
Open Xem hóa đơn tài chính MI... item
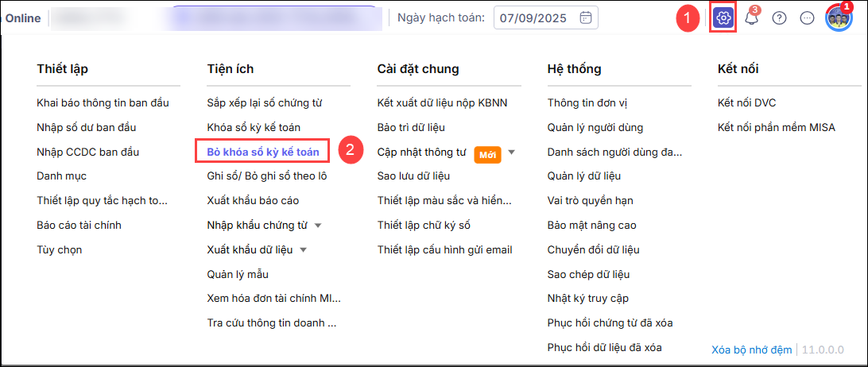pyautogui.click(x=274, y=299)
